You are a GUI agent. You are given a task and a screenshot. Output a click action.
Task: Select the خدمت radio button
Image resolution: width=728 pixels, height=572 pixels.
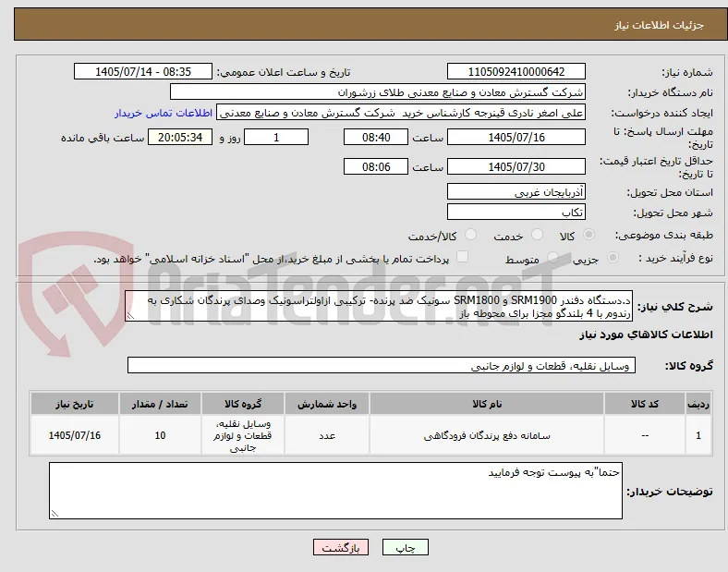[537, 235]
